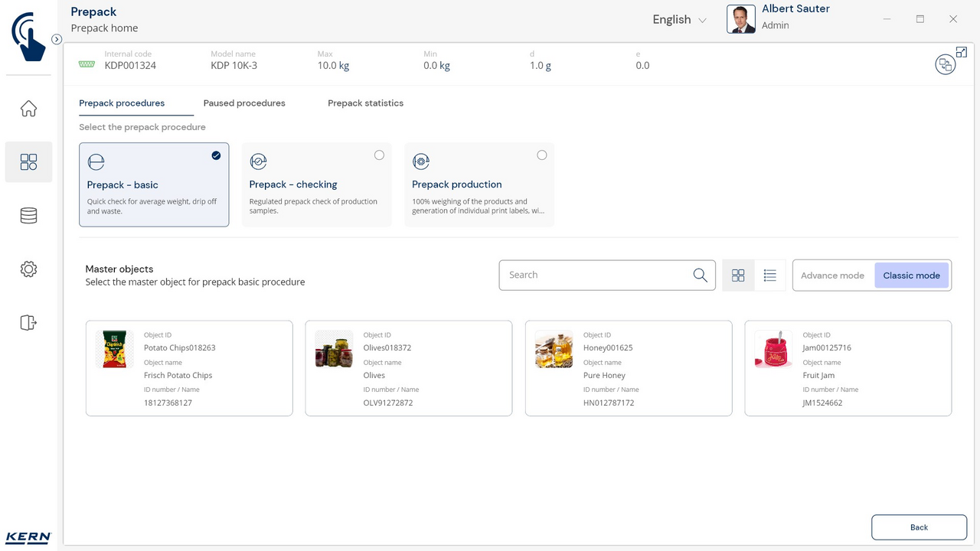Switch to Paused procedures tab
The image size is (980, 551).
pos(244,103)
